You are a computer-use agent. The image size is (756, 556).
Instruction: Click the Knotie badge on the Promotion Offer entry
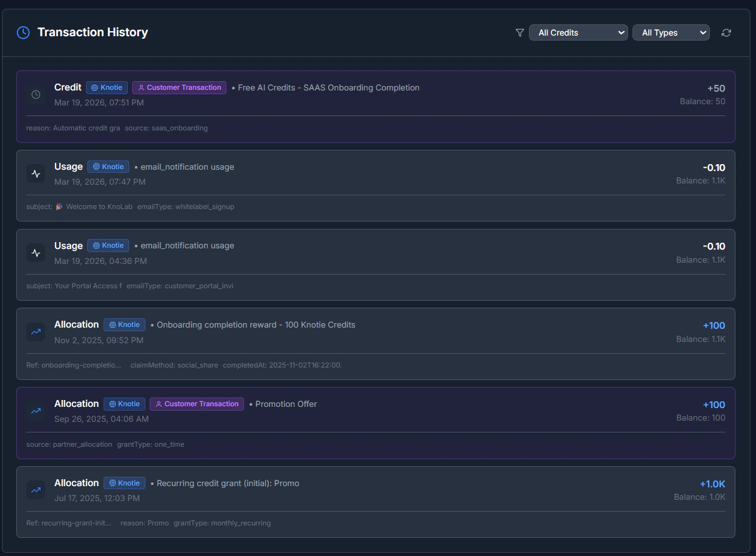(124, 404)
